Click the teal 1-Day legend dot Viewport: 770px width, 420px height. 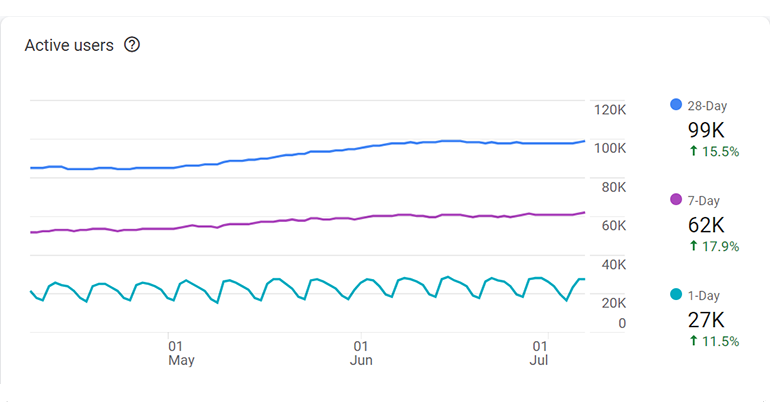[x=676, y=295]
